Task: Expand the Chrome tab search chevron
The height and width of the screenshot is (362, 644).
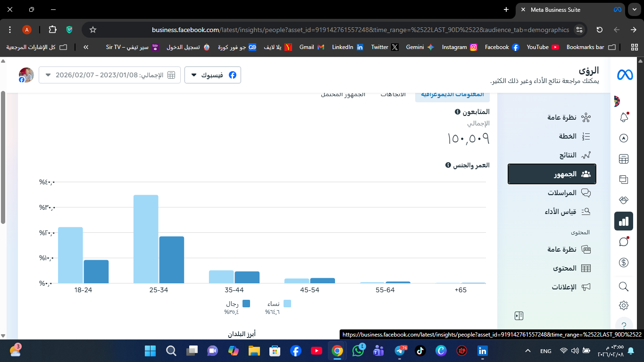Action: [634, 9]
